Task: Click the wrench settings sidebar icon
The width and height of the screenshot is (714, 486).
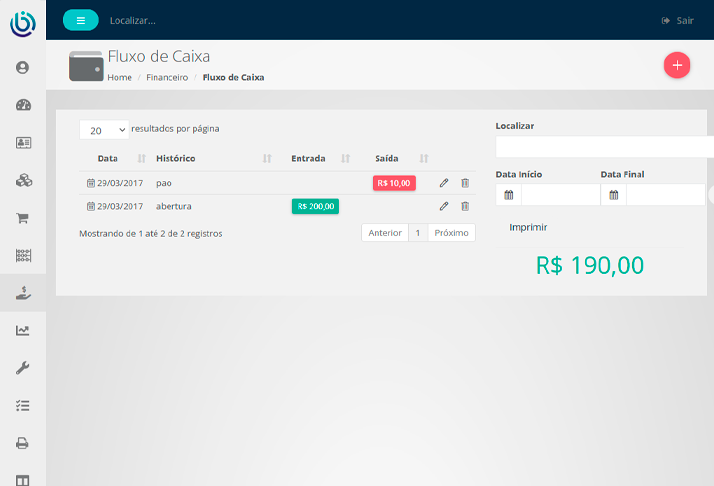Action: coord(23,367)
